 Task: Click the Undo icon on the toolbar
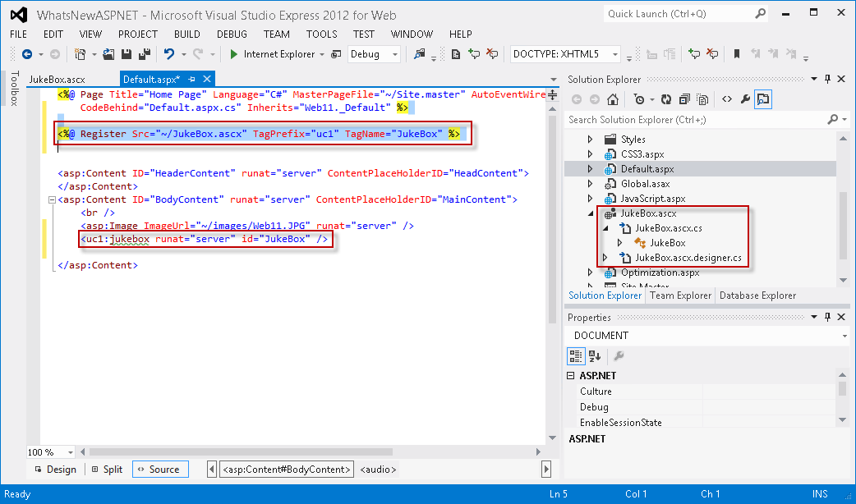pyautogui.click(x=169, y=53)
